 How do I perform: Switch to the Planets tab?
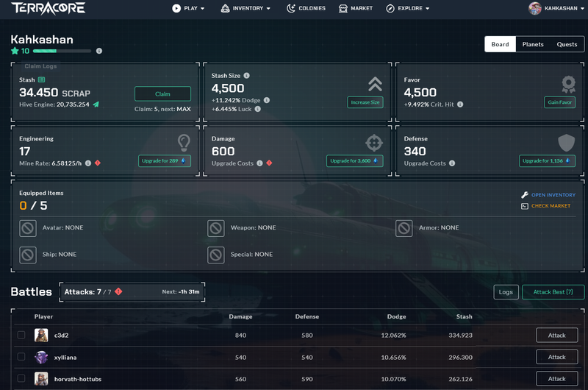click(533, 44)
